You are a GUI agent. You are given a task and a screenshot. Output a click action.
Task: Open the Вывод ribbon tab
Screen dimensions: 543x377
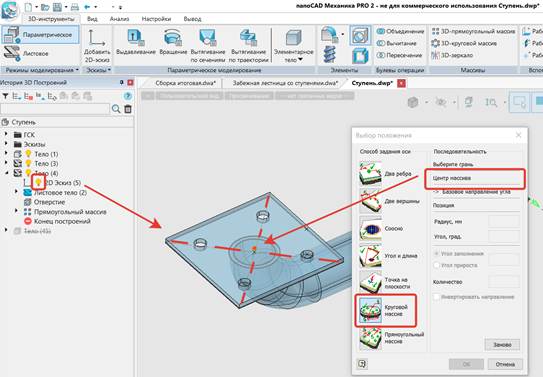pyautogui.click(x=192, y=19)
